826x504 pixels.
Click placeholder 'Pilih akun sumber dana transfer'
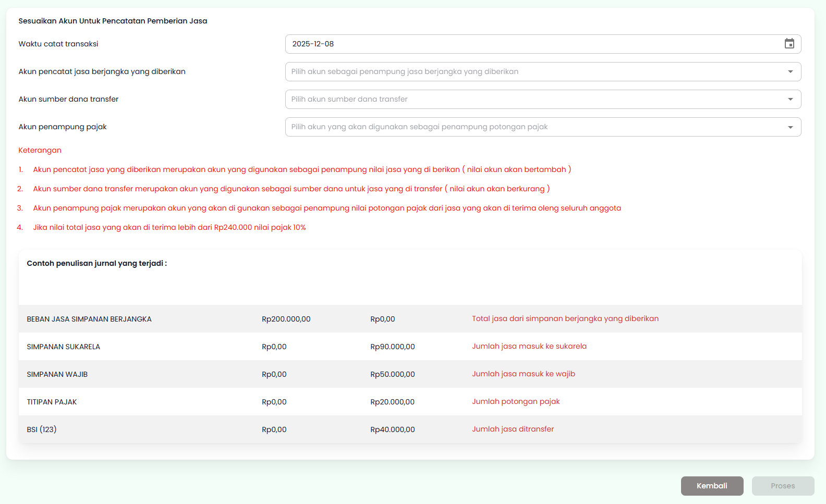(x=349, y=99)
